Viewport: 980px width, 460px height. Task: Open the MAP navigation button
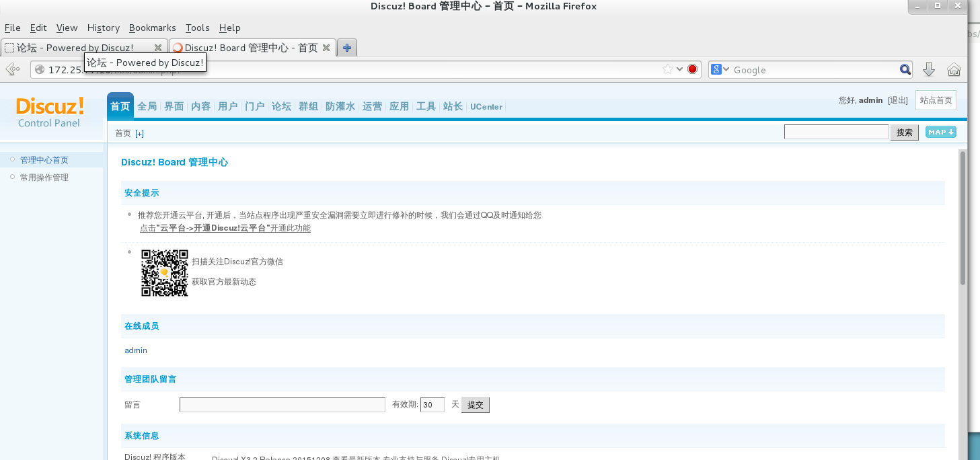click(940, 132)
